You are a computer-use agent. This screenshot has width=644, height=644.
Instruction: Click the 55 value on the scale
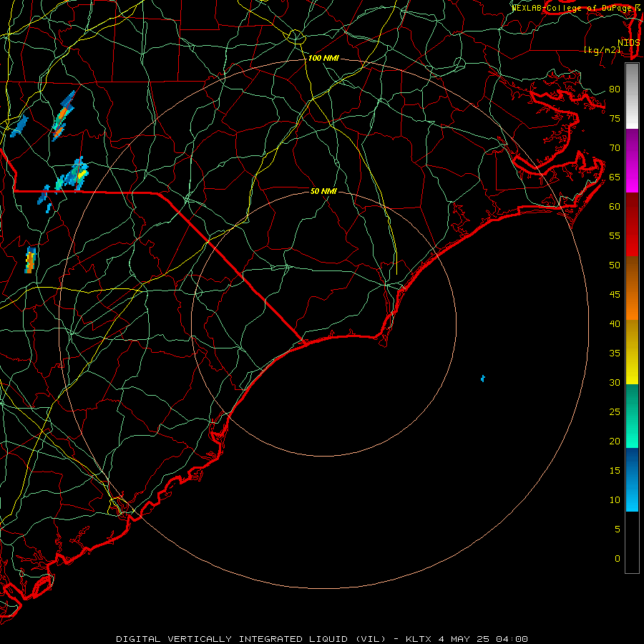point(615,235)
